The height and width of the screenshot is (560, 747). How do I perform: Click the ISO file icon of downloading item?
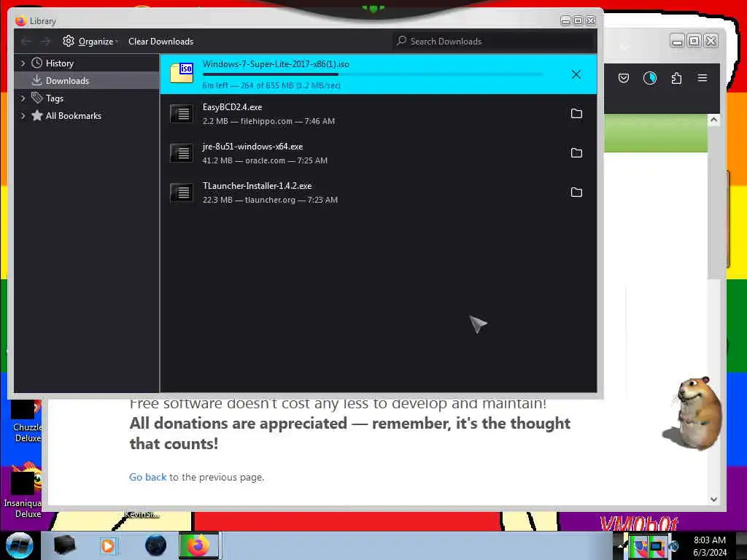pos(182,72)
